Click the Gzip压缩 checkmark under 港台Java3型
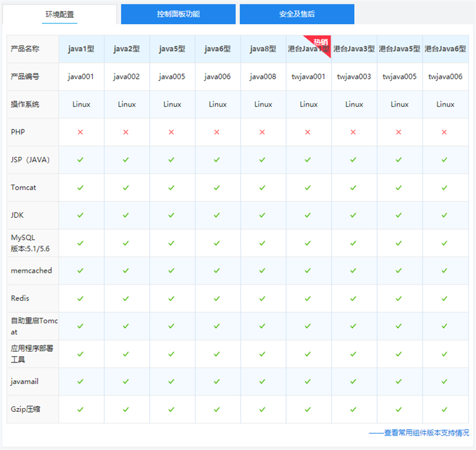 pos(354,409)
